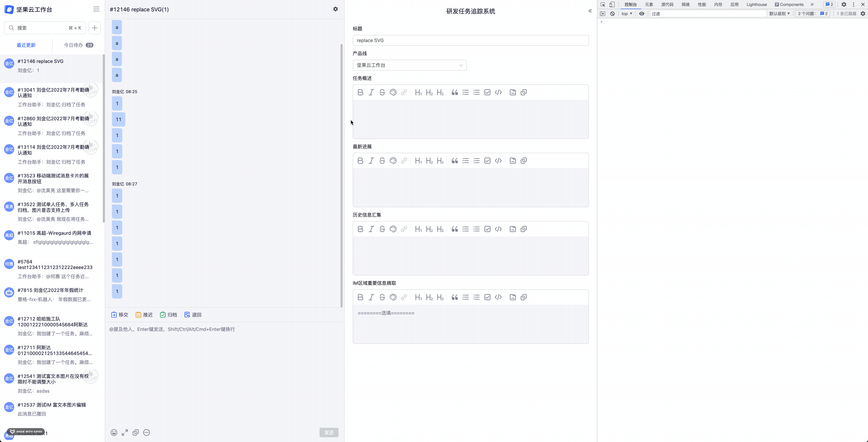This screenshot has height=442, width=868.
Task: Click the inspect element picker in DevTools
Action: pos(603,4)
